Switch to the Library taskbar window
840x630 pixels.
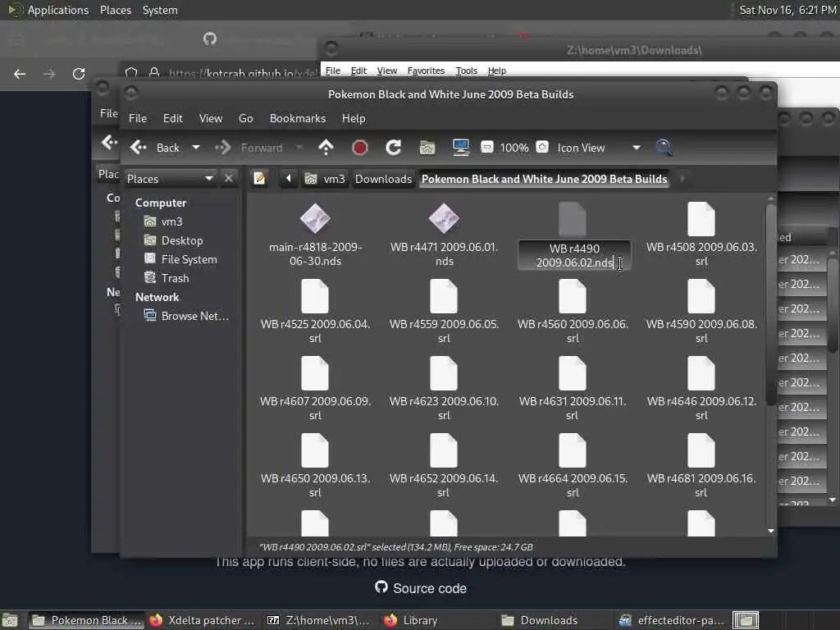412,620
